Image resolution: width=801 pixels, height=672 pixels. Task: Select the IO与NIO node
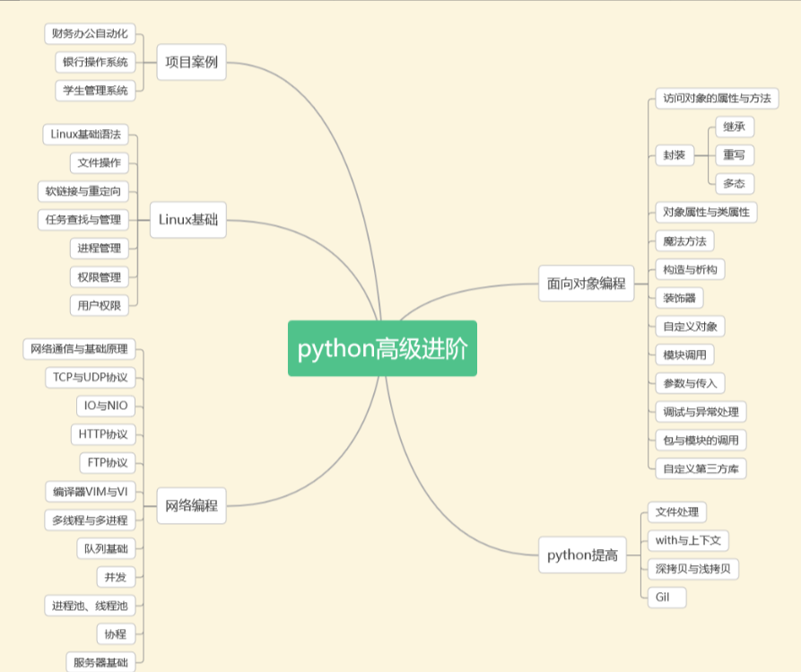(106, 406)
